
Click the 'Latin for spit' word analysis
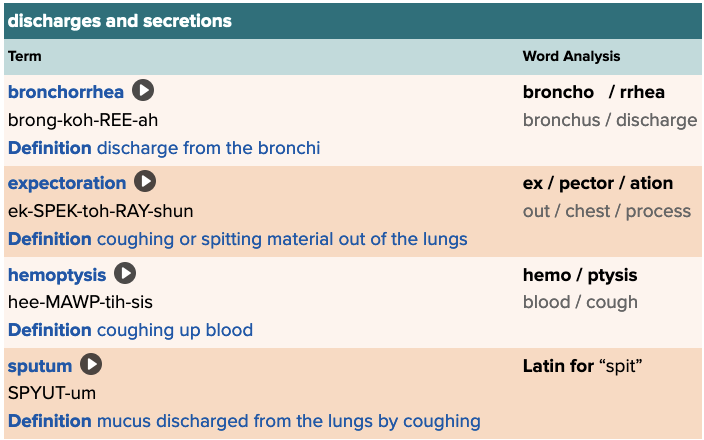tap(582, 366)
